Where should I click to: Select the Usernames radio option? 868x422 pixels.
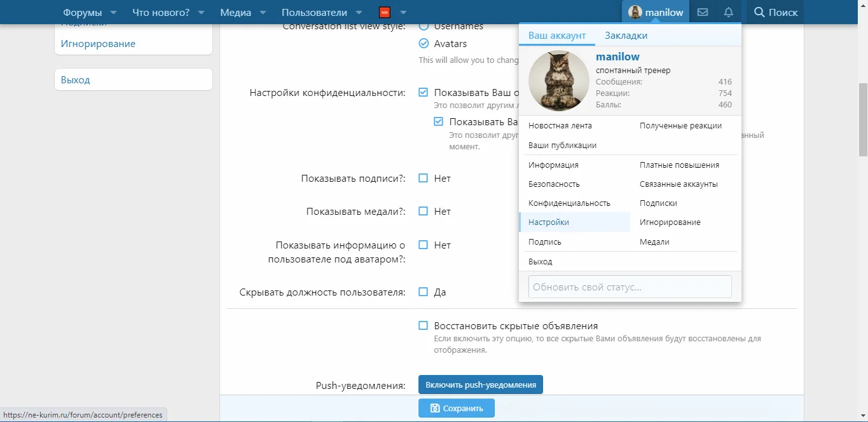coord(424,27)
